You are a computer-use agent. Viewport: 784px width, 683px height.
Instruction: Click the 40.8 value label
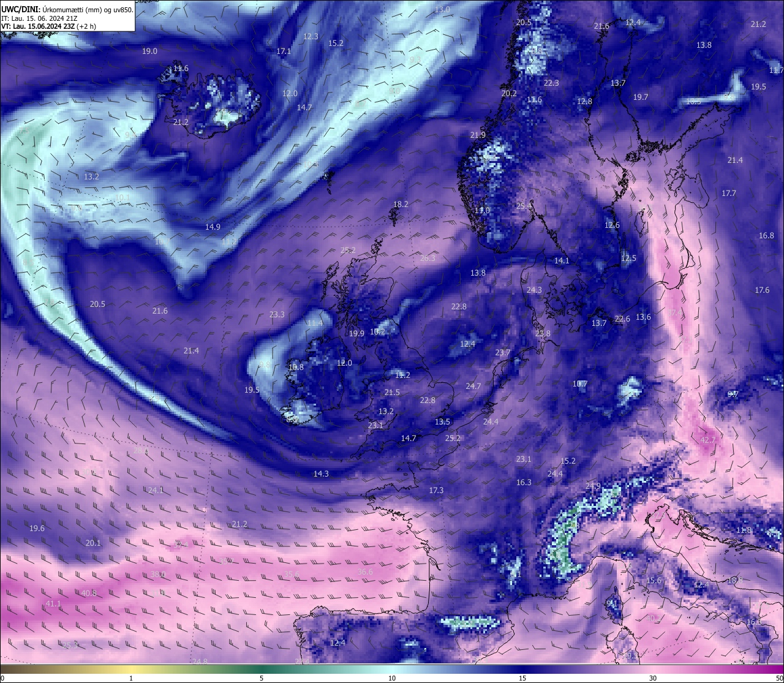[x=89, y=594]
